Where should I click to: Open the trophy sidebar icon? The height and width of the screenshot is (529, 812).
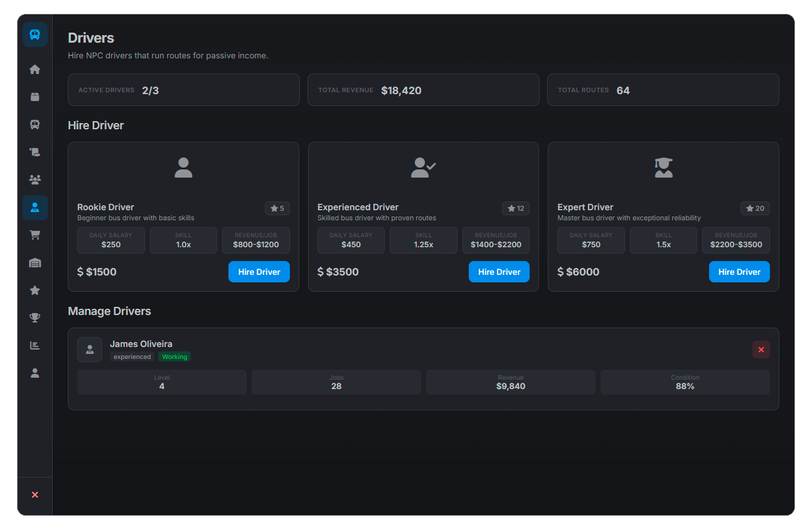(35, 318)
